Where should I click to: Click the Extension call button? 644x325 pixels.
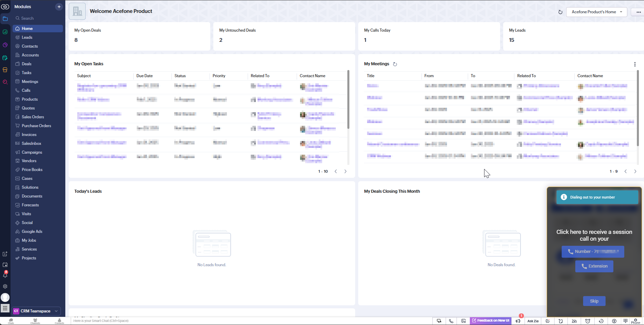point(594,266)
